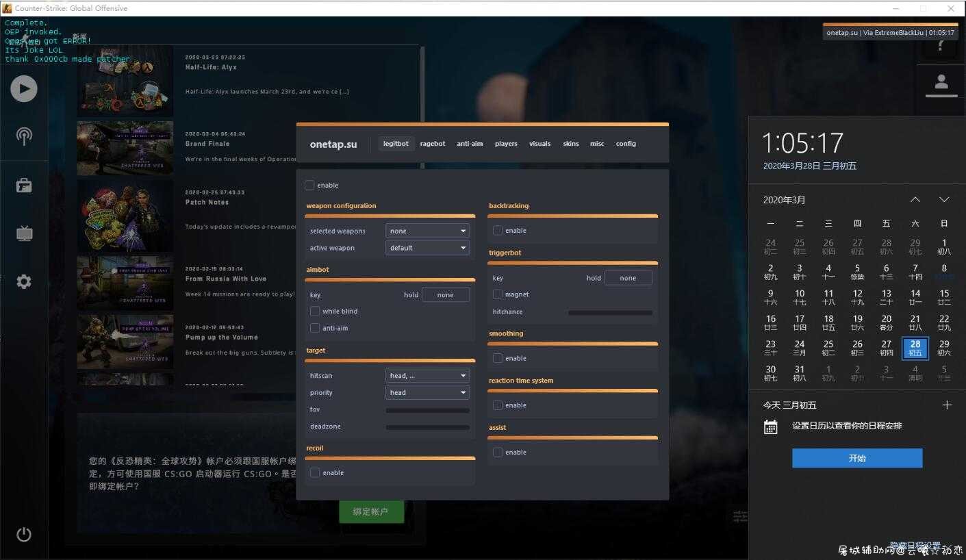
Task: Click the green 绑定帐户 button
Action: coord(371,511)
